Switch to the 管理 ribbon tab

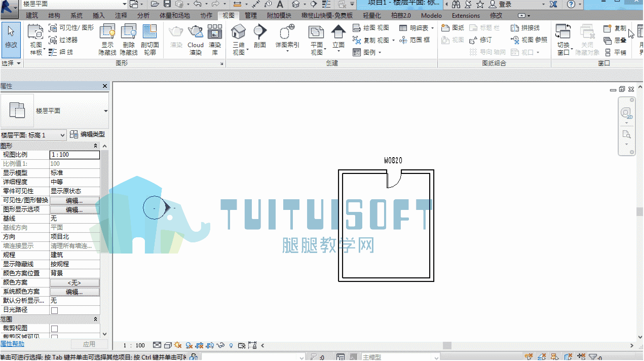(251, 16)
